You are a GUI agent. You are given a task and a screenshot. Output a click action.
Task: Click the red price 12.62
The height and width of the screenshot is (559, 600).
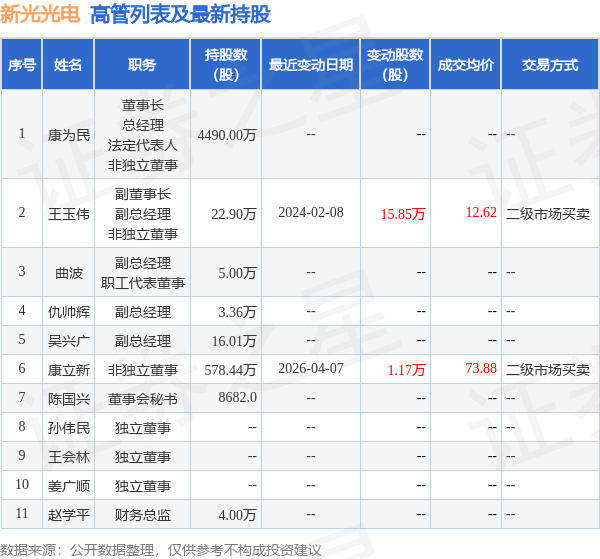tap(481, 212)
